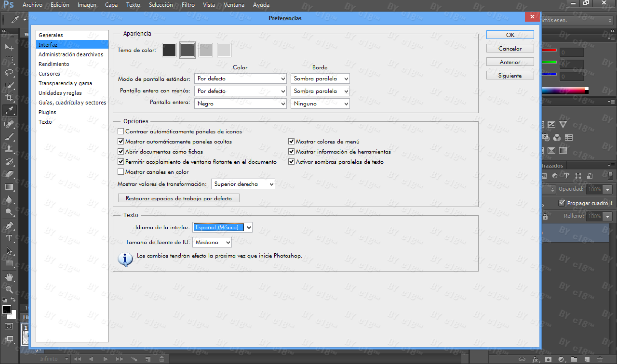The height and width of the screenshot is (364, 617).
Task: Open the Imagen menu
Action: tap(87, 5)
